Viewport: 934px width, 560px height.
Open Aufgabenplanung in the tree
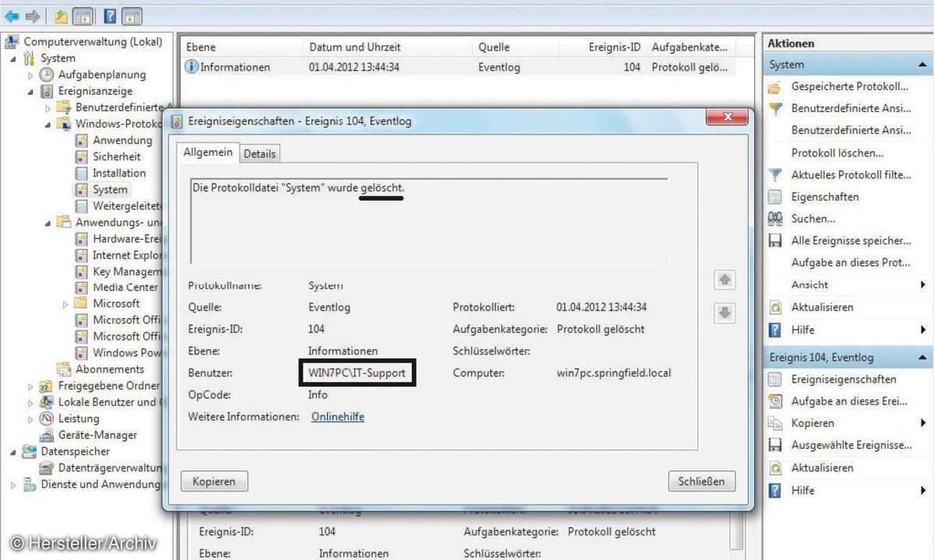(x=102, y=75)
